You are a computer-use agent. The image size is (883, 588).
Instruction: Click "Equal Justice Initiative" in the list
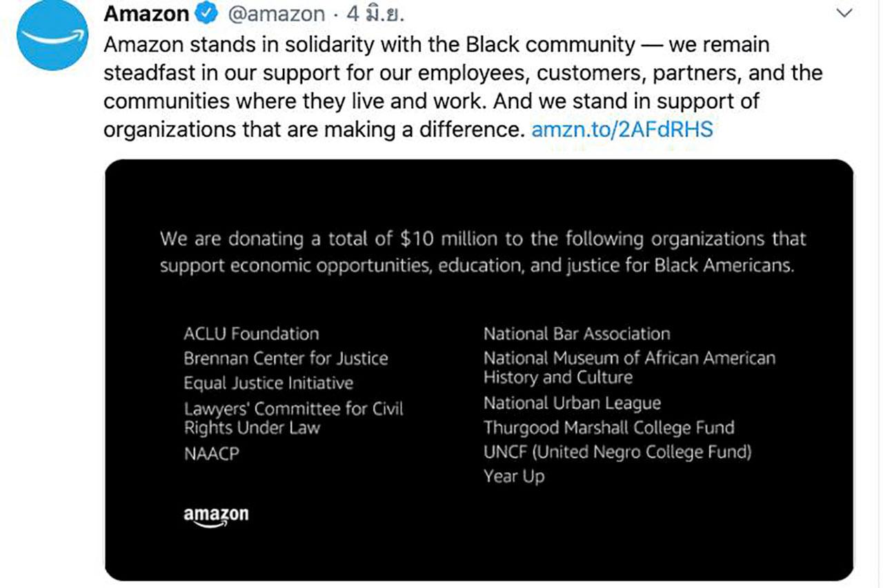point(268,383)
